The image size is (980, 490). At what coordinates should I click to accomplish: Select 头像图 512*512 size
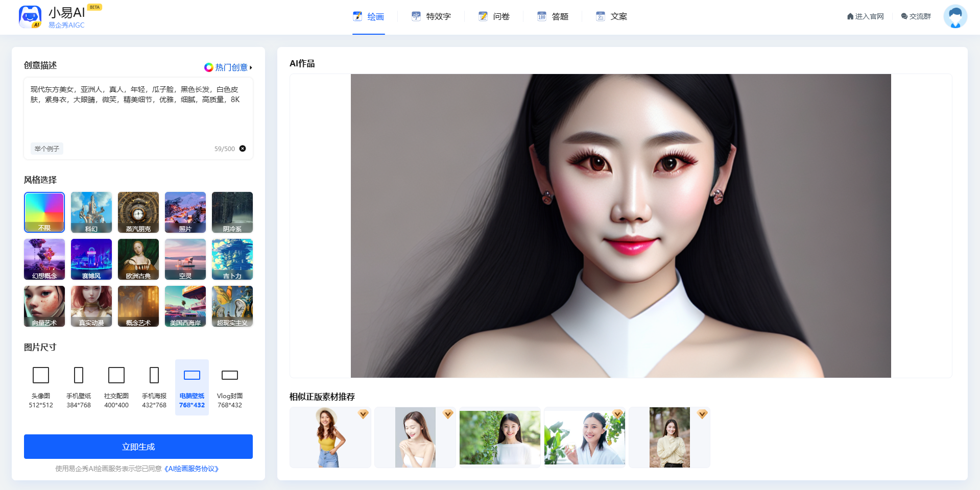[x=41, y=387]
